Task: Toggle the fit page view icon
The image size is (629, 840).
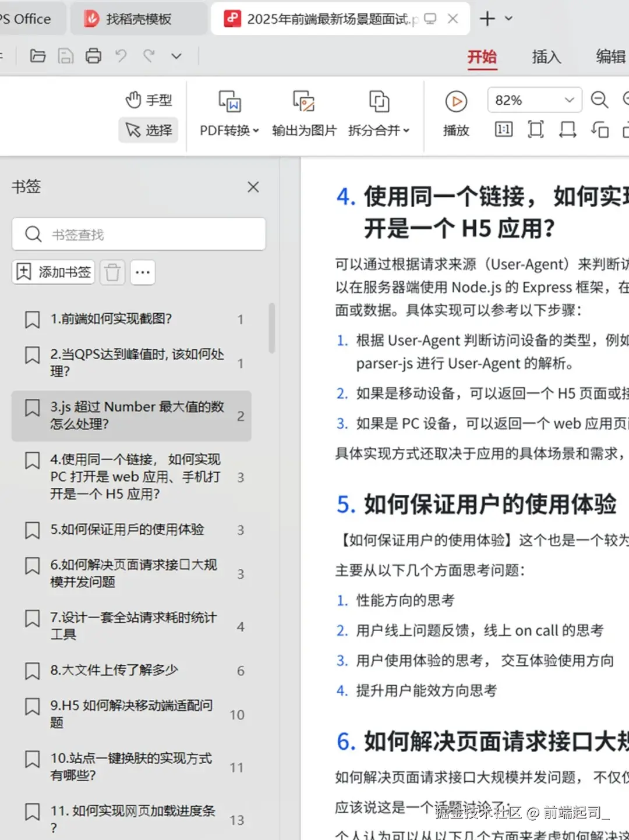Action: (535, 129)
